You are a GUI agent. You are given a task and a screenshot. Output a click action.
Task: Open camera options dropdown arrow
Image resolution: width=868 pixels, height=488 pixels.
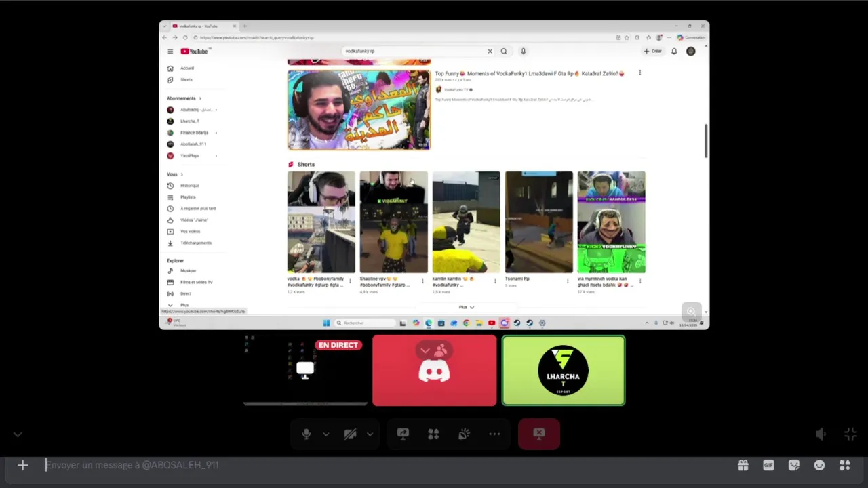370,434
